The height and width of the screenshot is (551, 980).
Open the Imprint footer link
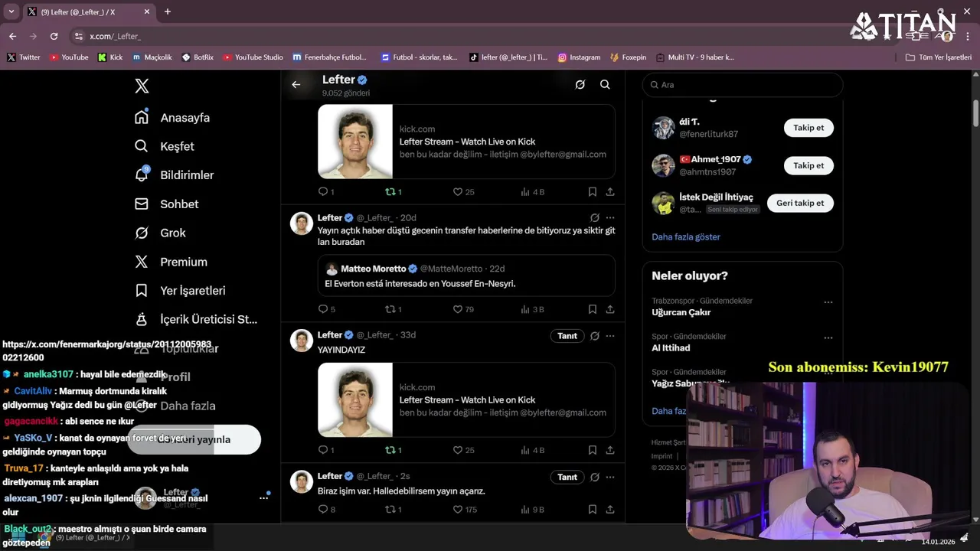point(661,456)
